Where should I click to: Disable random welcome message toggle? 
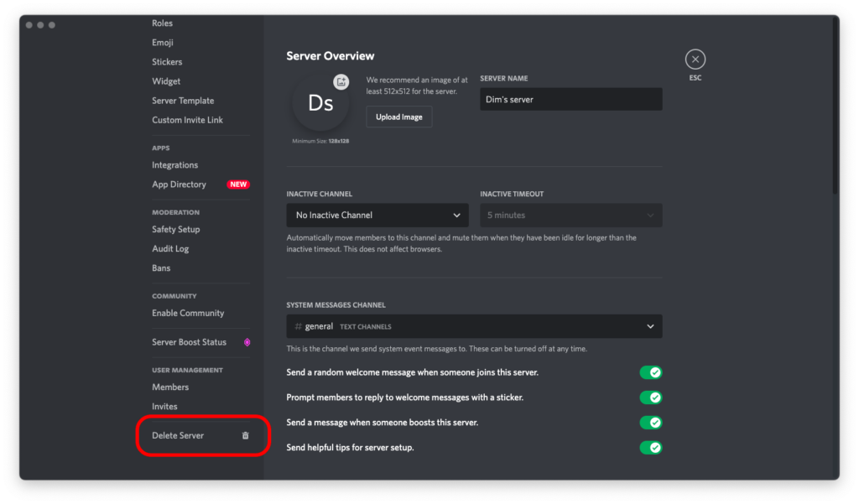click(651, 372)
